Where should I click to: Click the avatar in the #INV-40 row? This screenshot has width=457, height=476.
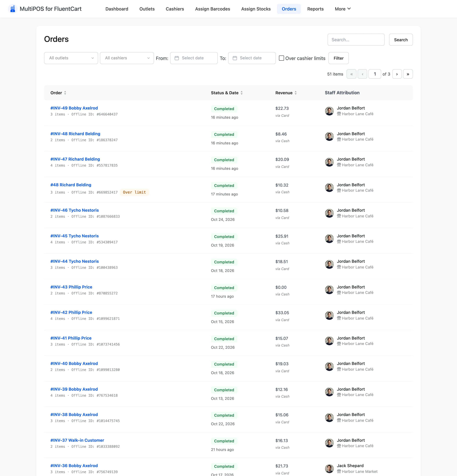click(x=329, y=367)
